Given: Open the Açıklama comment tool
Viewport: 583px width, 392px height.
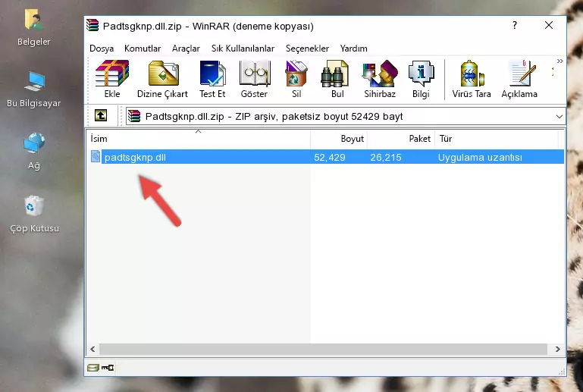Looking at the screenshot, I should (519, 79).
